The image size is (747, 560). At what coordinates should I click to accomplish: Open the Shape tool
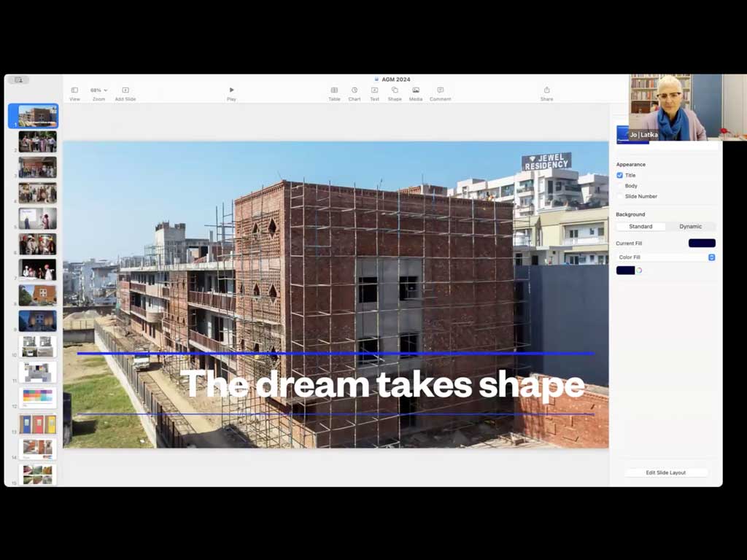tap(395, 90)
